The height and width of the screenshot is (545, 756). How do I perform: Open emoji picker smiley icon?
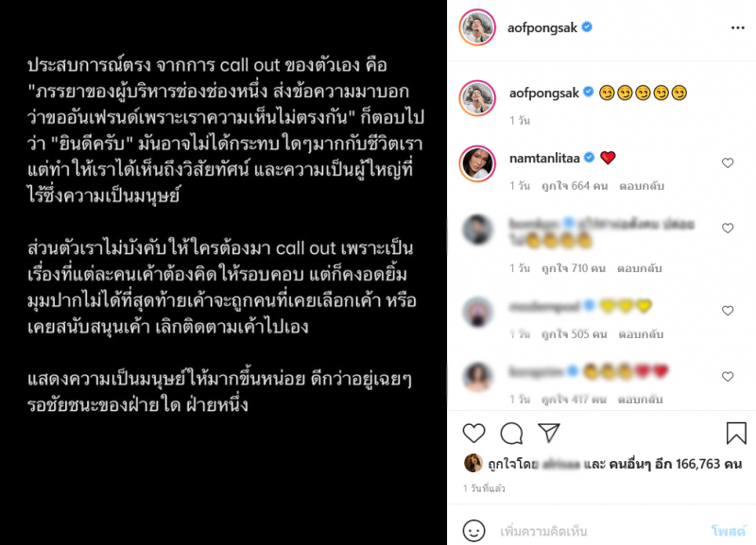pos(473,531)
